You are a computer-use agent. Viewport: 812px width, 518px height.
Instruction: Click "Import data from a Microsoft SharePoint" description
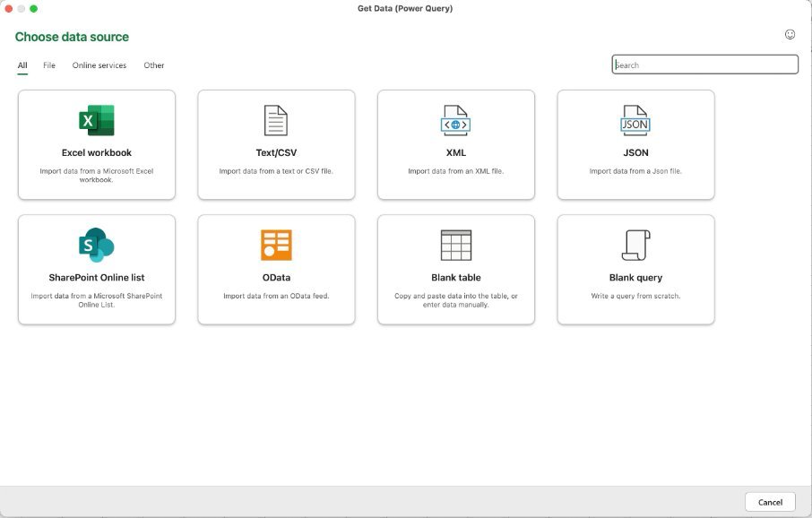[96, 300]
